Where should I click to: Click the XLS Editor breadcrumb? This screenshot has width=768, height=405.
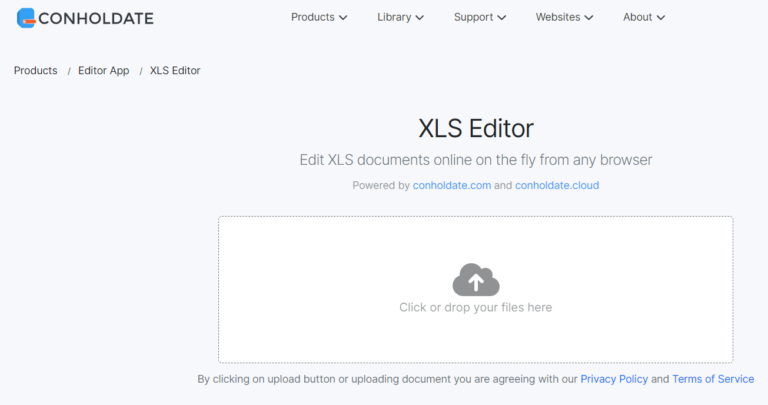coord(175,71)
